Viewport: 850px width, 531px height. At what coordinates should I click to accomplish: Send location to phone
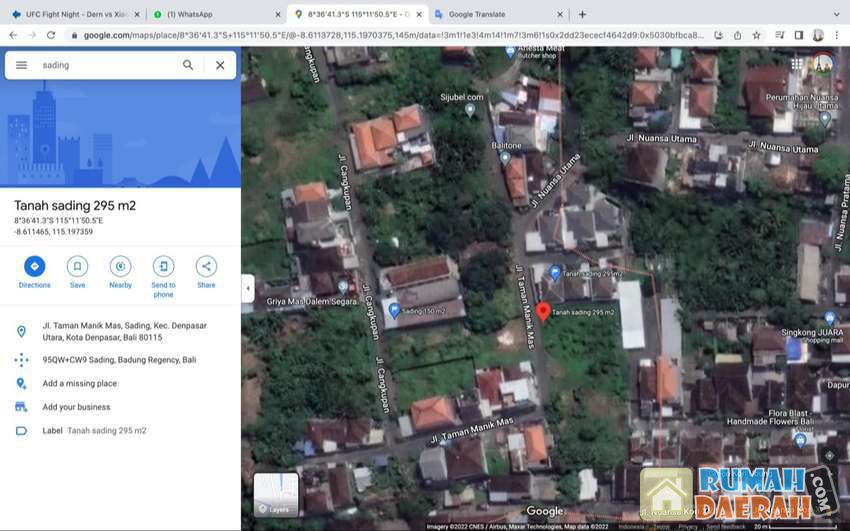tap(163, 266)
